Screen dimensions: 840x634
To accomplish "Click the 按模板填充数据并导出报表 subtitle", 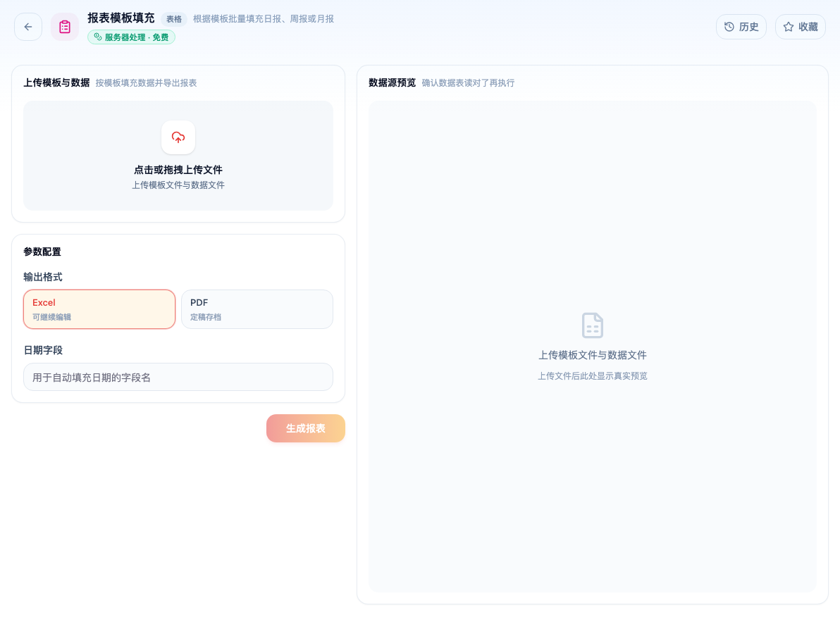I will click(147, 82).
